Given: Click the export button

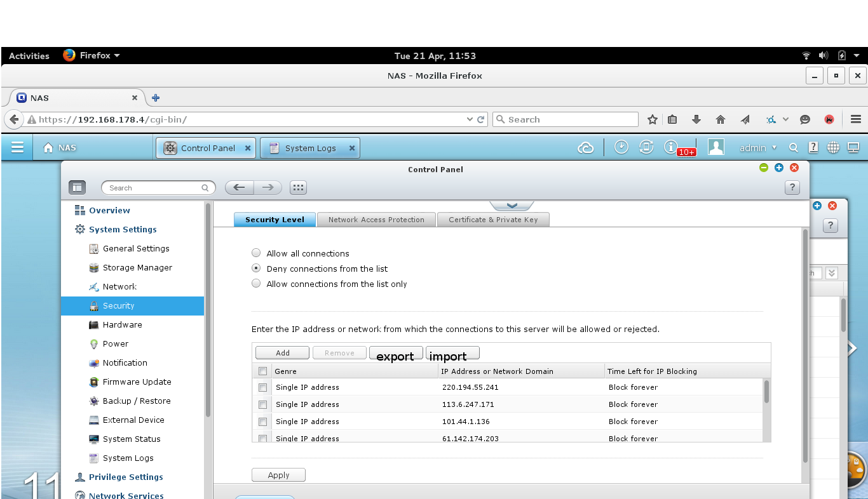Looking at the screenshot, I should coord(395,354).
